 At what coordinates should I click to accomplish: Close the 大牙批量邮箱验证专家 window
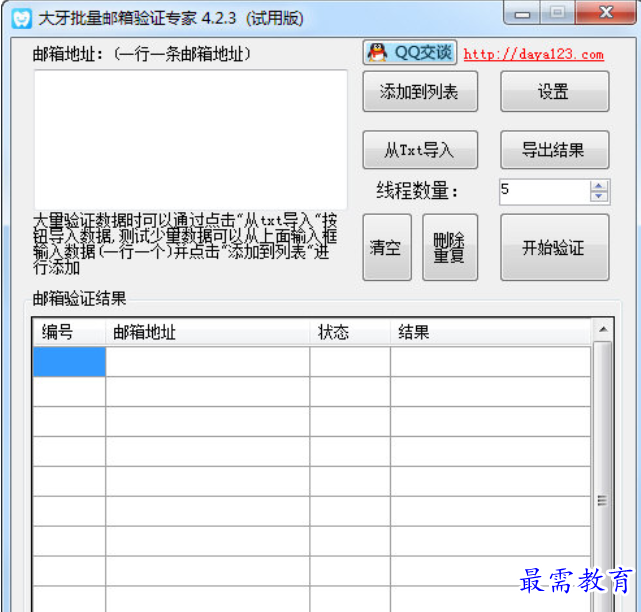(x=605, y=13)
